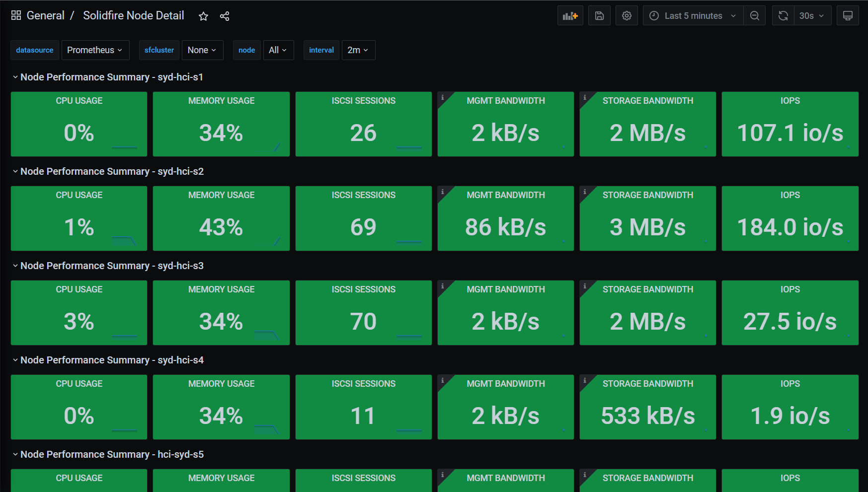Click the 69 iSCSI sessions value
This screenshot has width=868, height=492.
(x=363, y=227)
